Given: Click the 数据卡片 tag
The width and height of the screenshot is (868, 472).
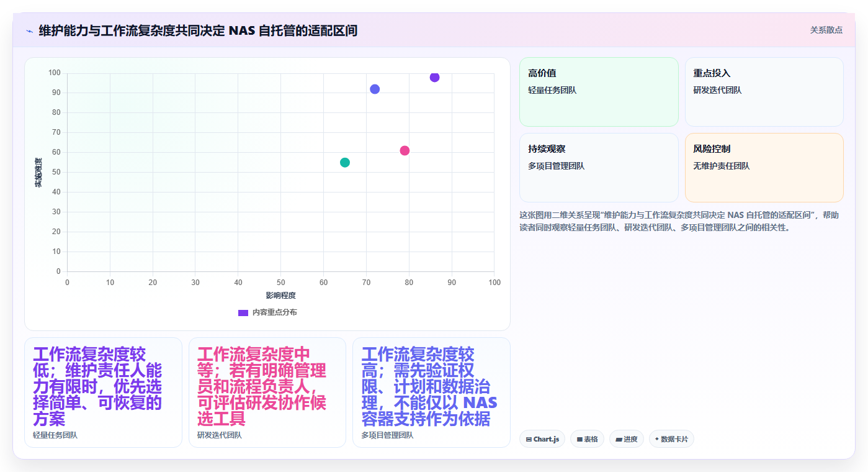Looking at the screenshot, I should (671, 439).
